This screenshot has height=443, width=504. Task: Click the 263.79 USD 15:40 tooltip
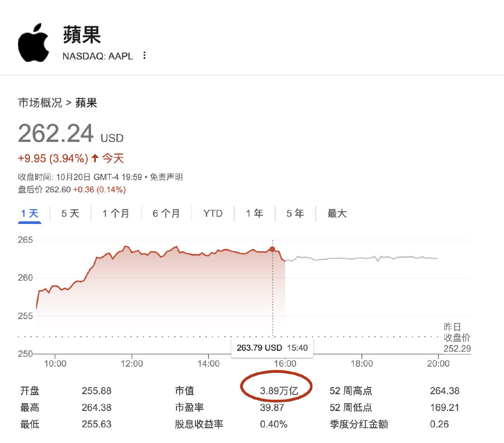(272, 348)
